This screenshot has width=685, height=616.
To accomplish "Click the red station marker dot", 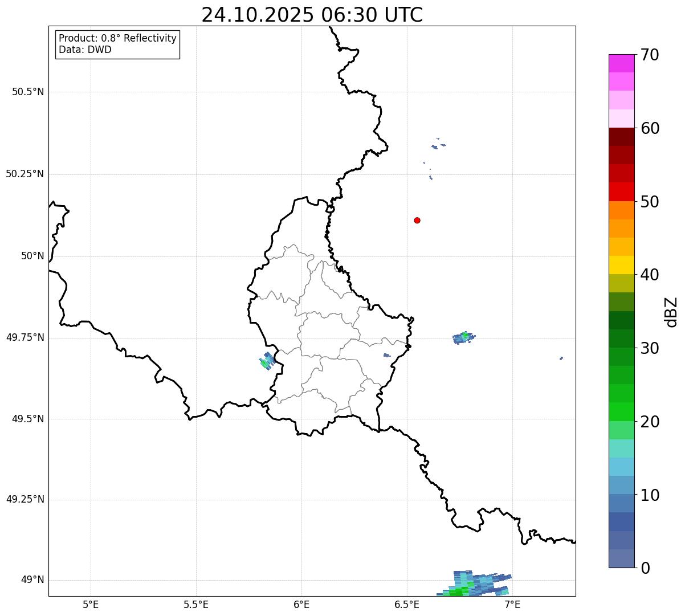I will 417,220.
